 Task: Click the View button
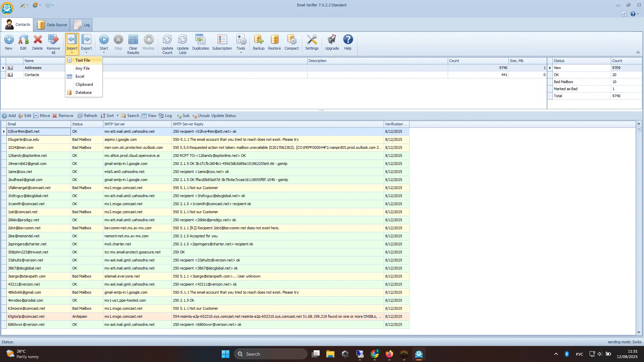tap(149, 116)
